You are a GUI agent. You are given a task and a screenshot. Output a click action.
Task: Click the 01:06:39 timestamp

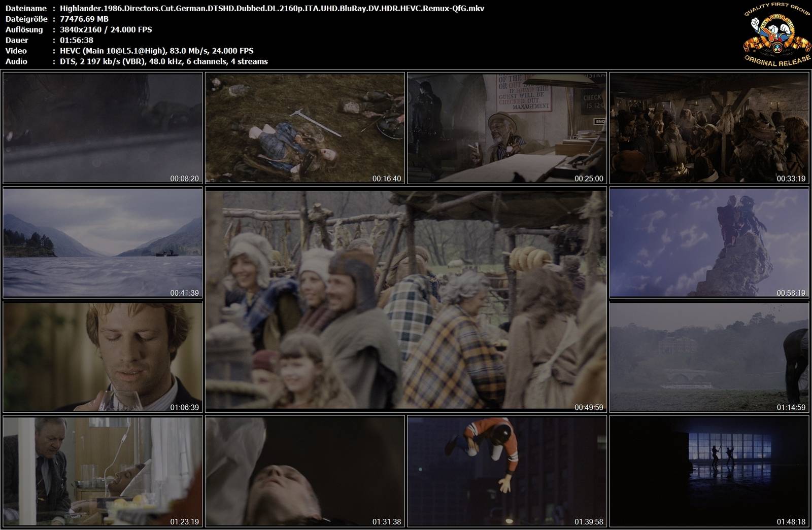pos(184,407)
